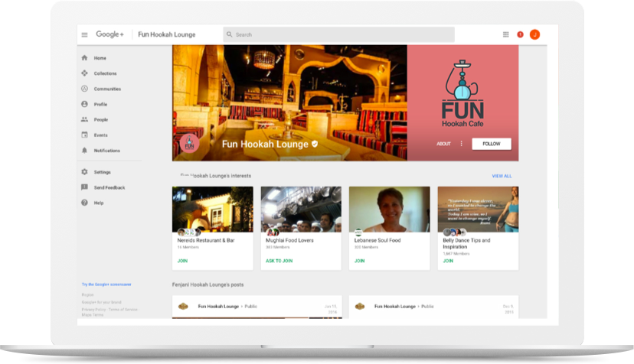Click the round profile avatar on cover photo

tap(190, 143)
